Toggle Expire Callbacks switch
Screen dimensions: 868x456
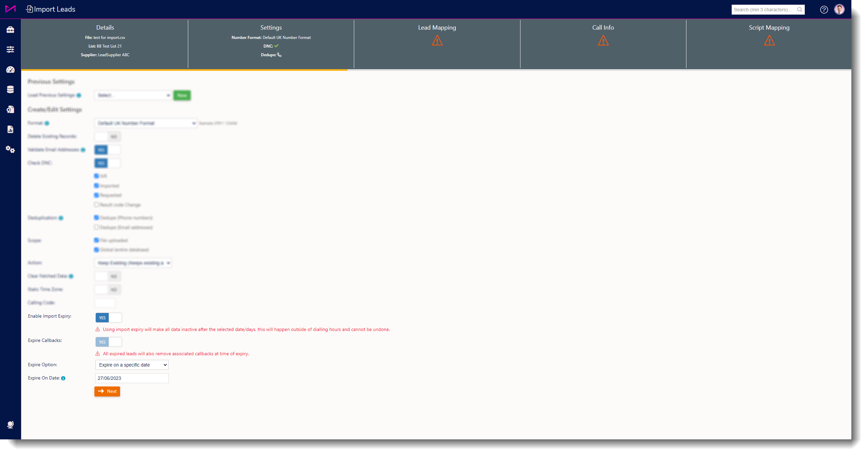[108, 342]
